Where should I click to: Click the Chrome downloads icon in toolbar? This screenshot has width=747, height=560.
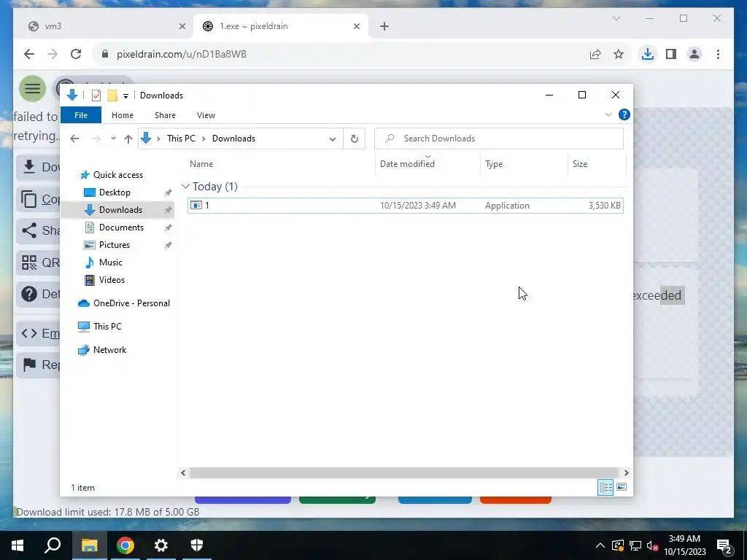(648, 54)
